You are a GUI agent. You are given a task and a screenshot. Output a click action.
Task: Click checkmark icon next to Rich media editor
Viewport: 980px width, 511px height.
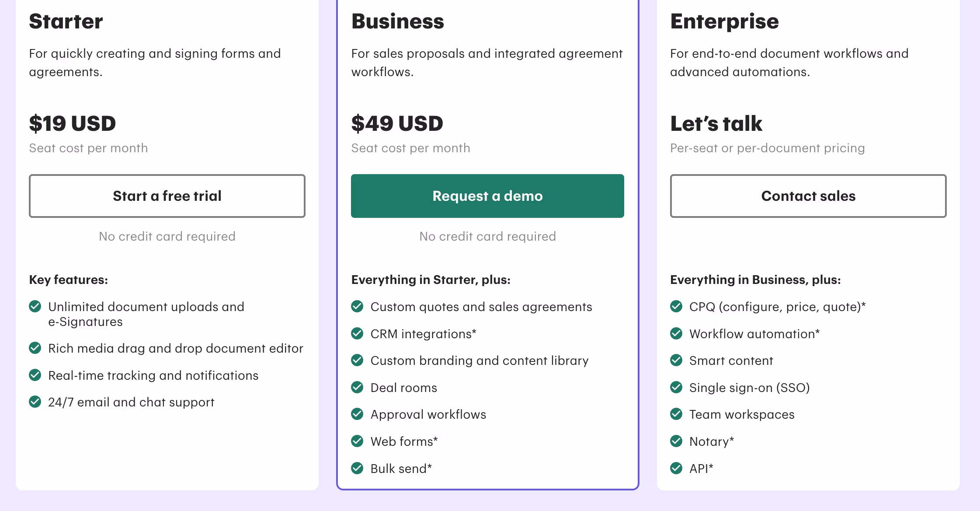[35, 348]
